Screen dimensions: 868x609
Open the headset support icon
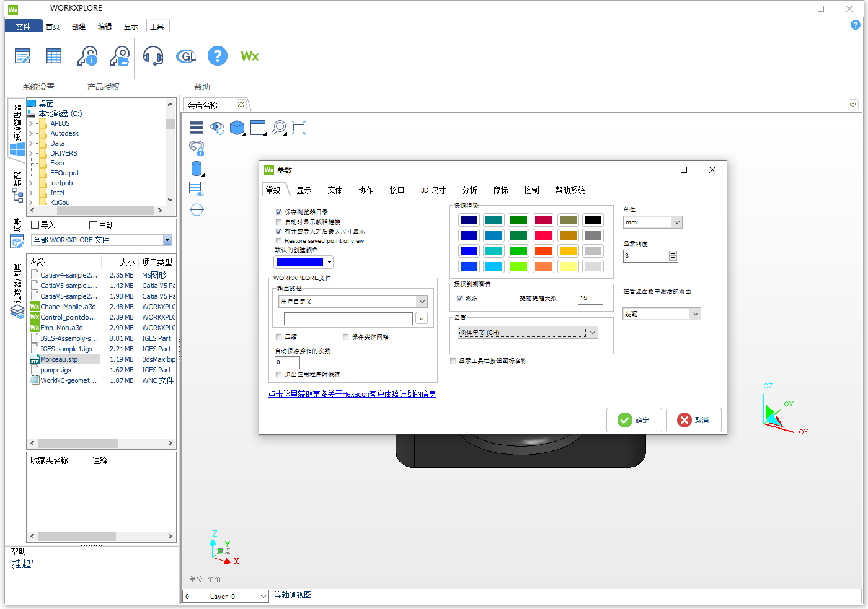153,56
